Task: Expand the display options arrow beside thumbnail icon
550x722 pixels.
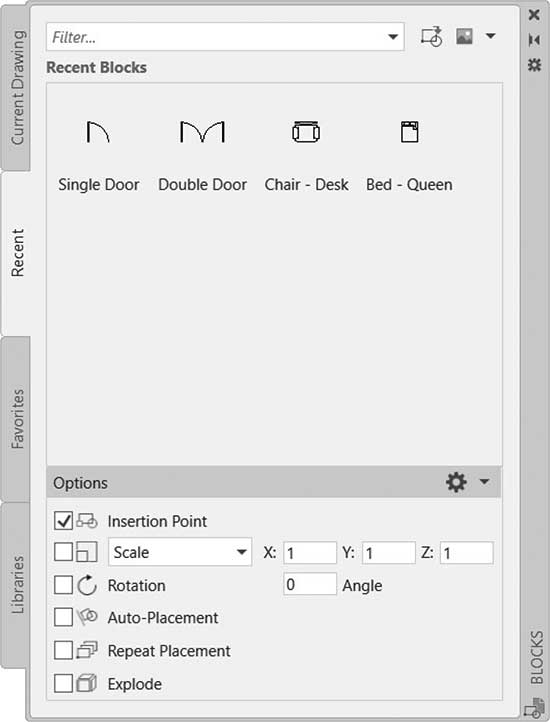Action: click(491, 36)
